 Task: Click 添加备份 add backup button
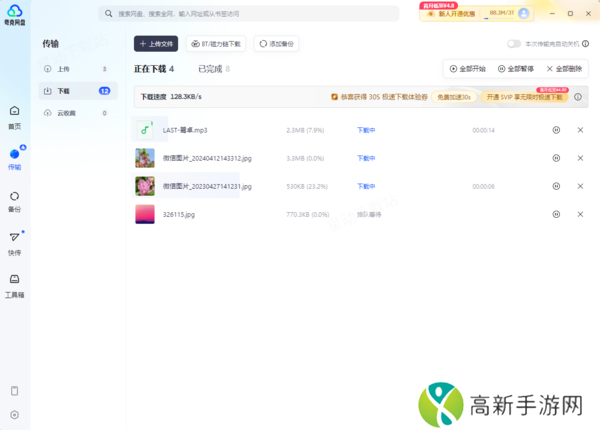276,44
